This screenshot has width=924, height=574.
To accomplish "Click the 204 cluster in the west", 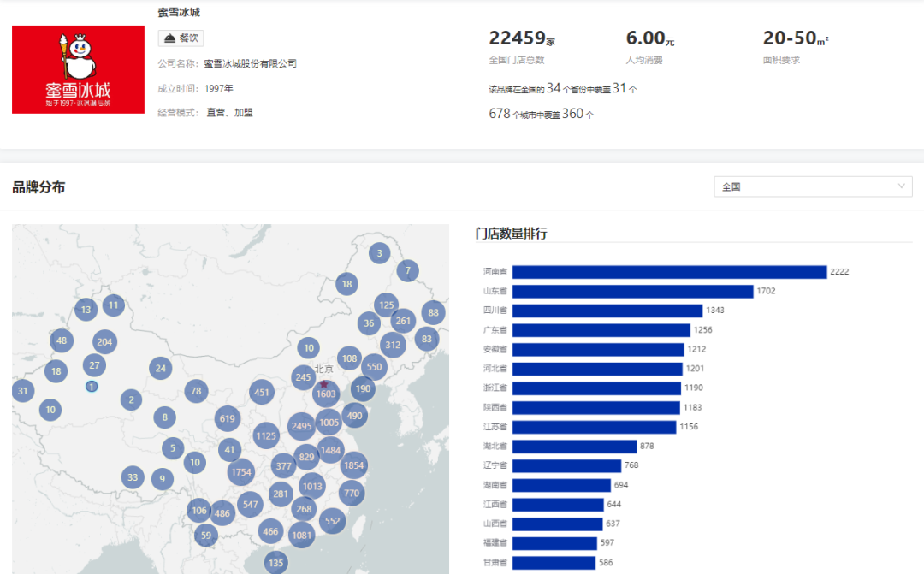I will tap(104, 342).
